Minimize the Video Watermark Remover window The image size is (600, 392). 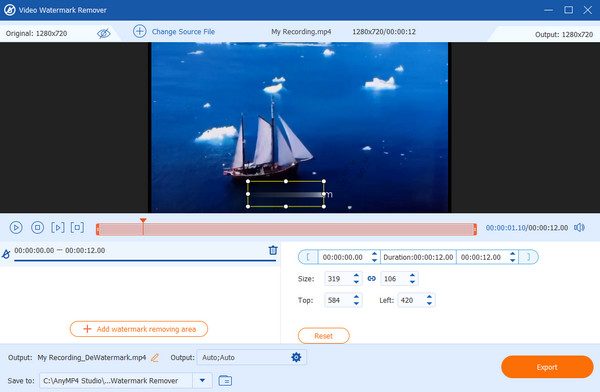tap(549, 10)
